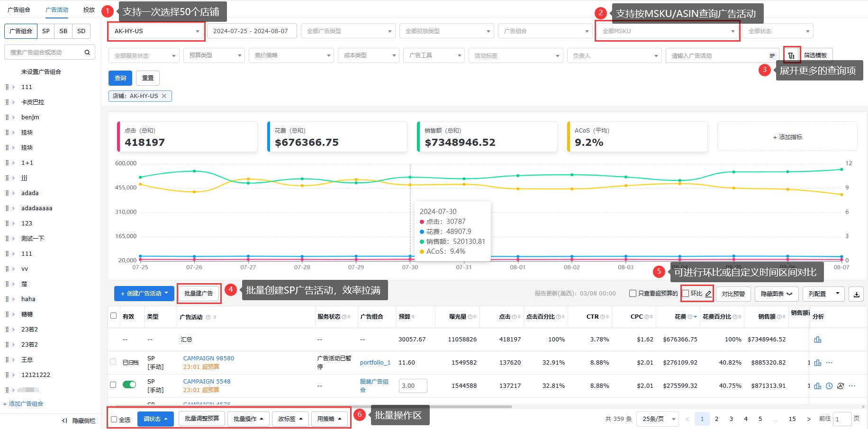This screenshot has height=429, width=868.
Task: Click the 查询 search button
Action: pos(120,78)
